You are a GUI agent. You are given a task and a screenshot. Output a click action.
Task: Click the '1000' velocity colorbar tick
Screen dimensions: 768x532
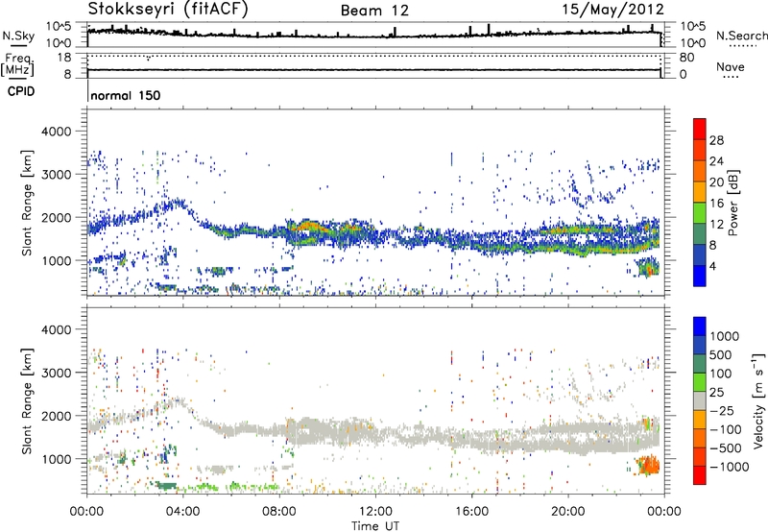[x=725, y=336]
